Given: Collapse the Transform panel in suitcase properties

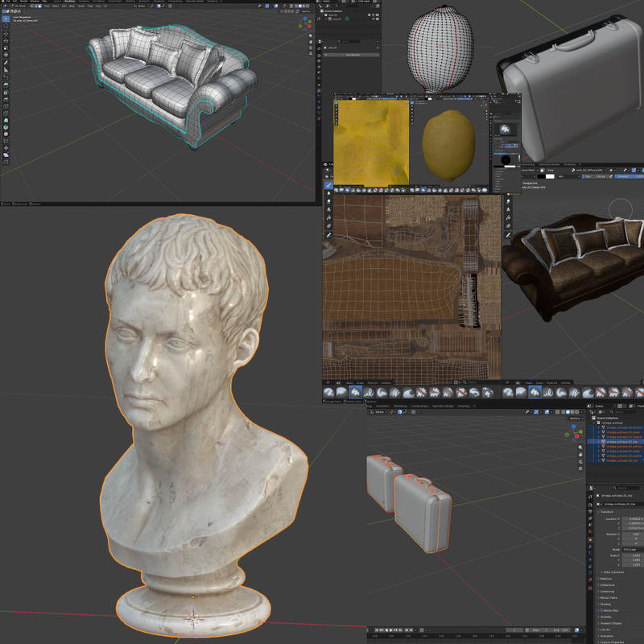Looking at the screenshot, I should click(x=606, y=512).
